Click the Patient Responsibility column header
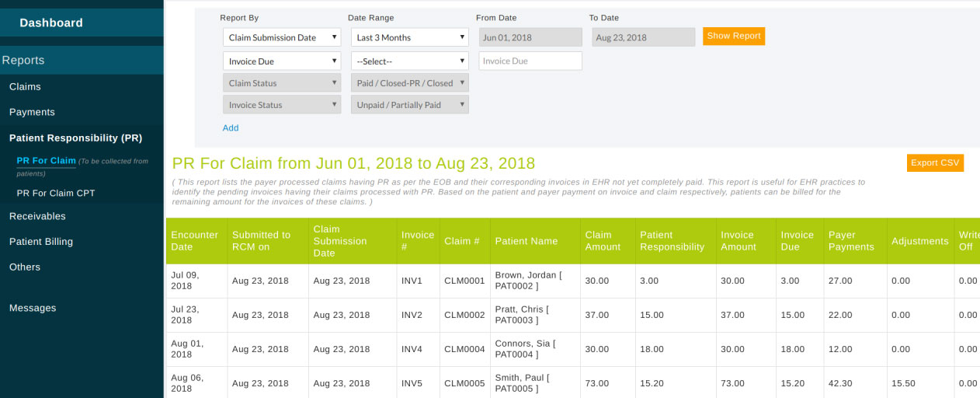Viewport: 980px width, 398px height. click(672, 241)
